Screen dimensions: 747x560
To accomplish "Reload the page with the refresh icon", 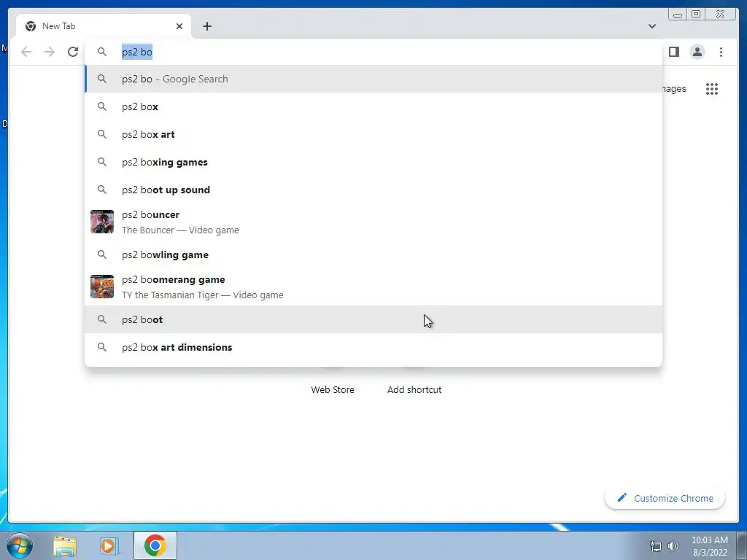I will [73, 52].
